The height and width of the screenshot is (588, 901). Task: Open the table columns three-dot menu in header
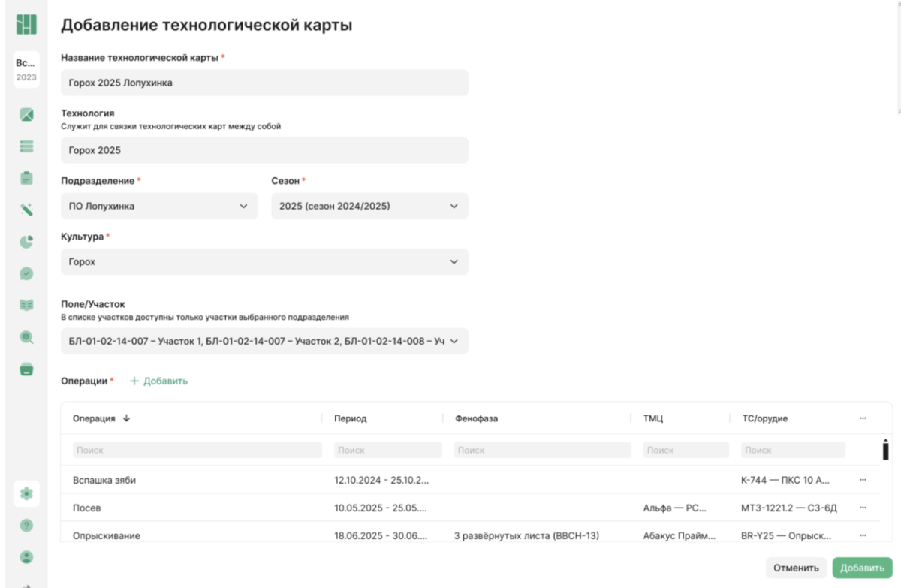863,418
